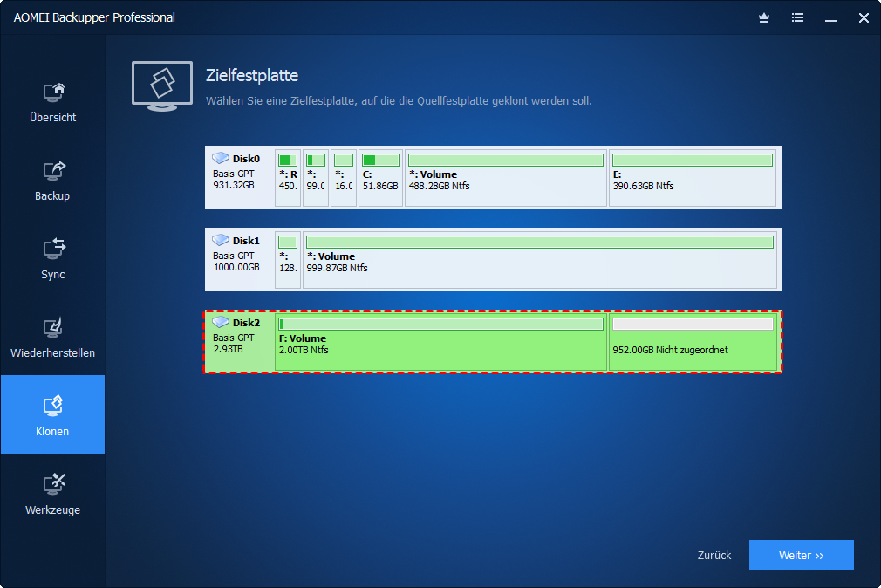Click the Werkzeuge menu label
881x588 pixels.
pos(53,509)
